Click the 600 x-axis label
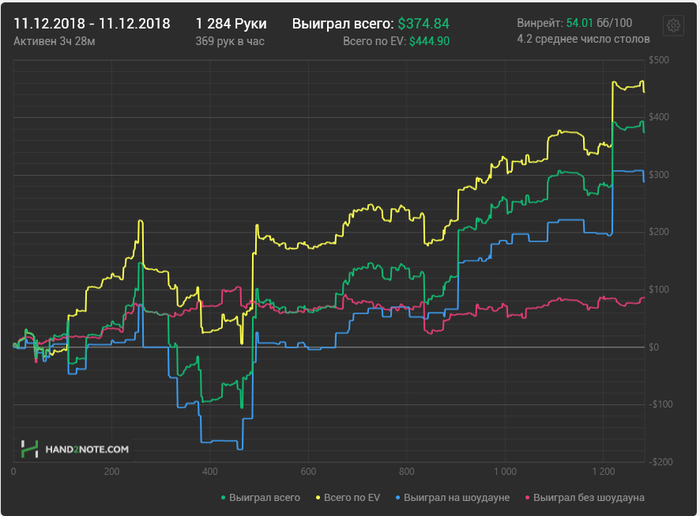This screenshot has height=516, width=700. click(x=308, y=472)
